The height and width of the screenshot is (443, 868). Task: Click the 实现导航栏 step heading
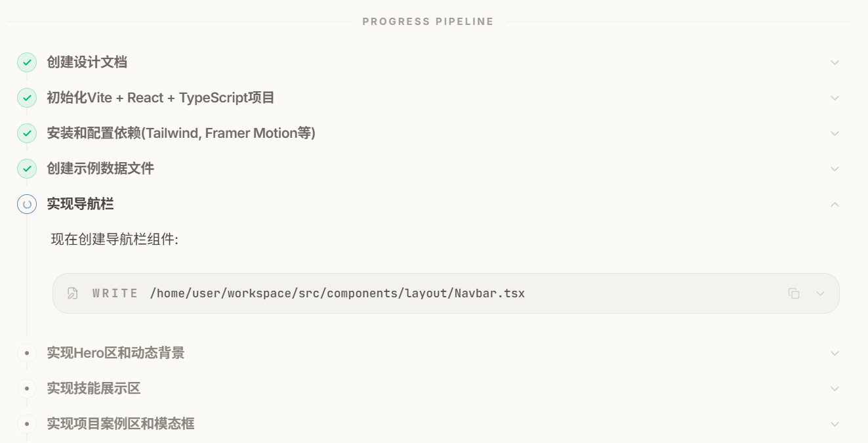80,204
